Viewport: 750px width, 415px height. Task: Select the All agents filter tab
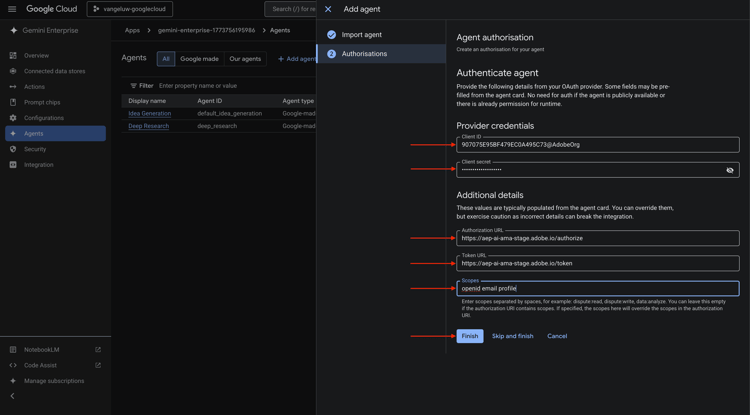point(166,59)
